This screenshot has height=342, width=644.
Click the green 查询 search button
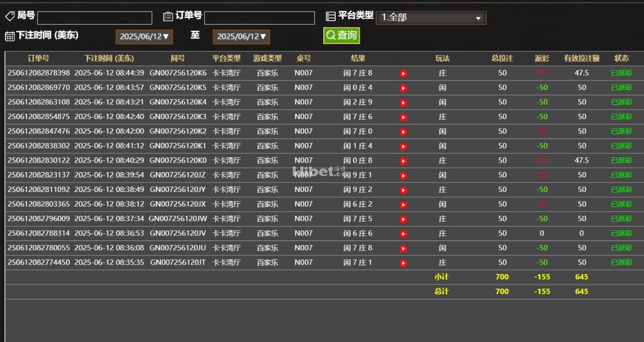click(x=341, y=35)
